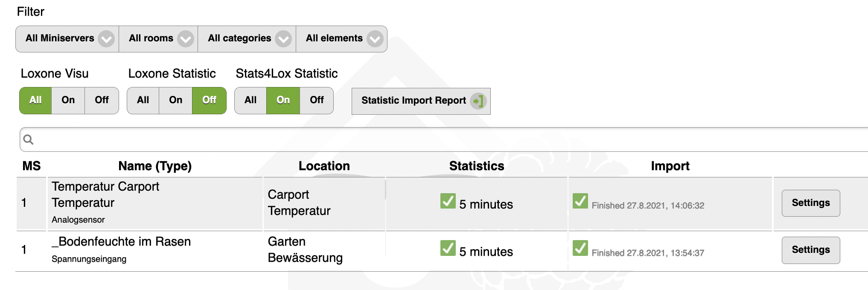Click the All elements chevron icon
Viewport: 868px width, 290px height.
[x=375, y=39]
